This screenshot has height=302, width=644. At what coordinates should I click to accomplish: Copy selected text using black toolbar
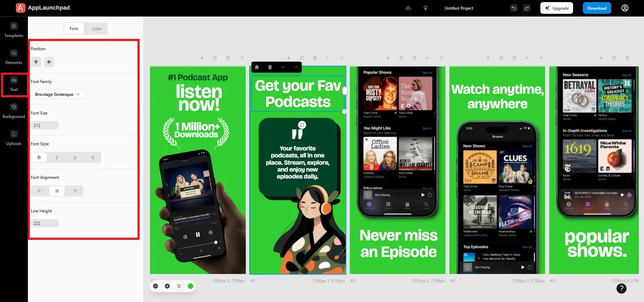257,67
